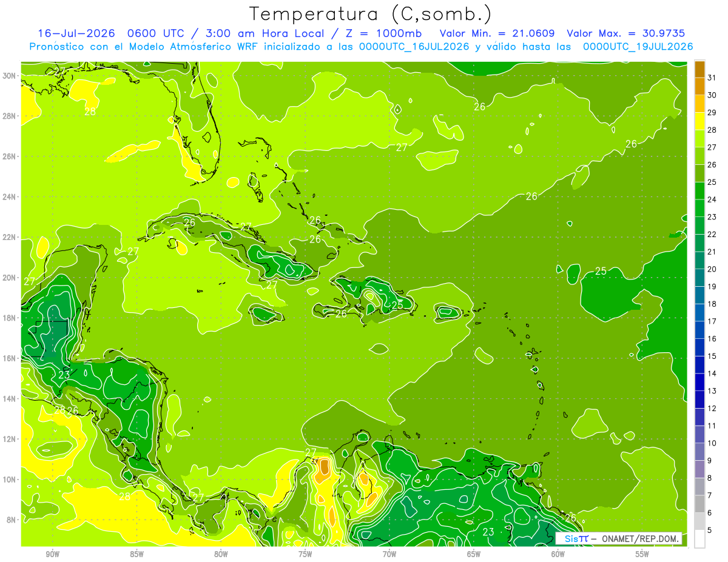Click the '31' value on the color scale
Image resolution: width=728 pixels, height=562 pixels.
pyautogui.click(x=712, y=78)
